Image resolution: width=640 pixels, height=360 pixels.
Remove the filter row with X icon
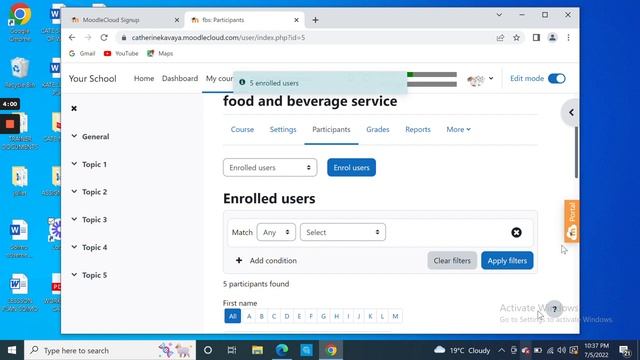[516, 232]
